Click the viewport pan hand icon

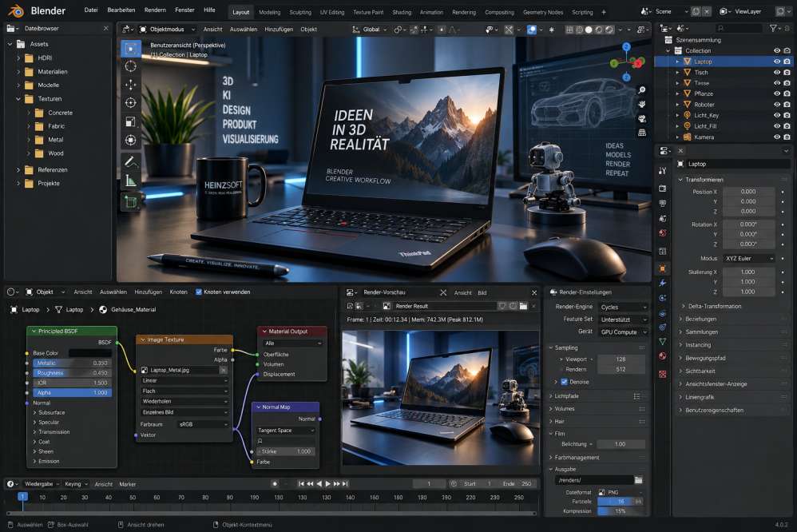[642, 105]
